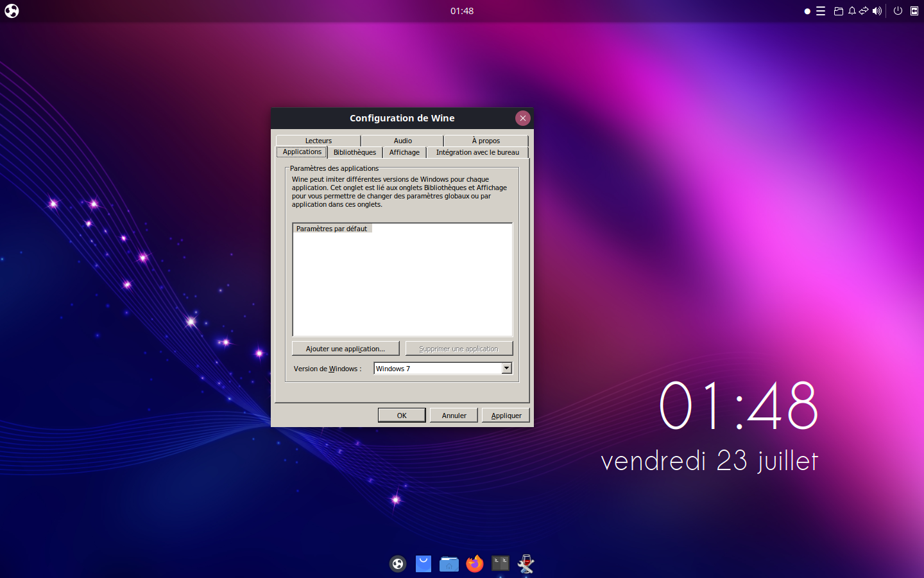Image resolution: width=924 pixels, height=578 pixels.
Task: Switch to the Audio tab
Action: pyautogui.click(x=402, y=141)
